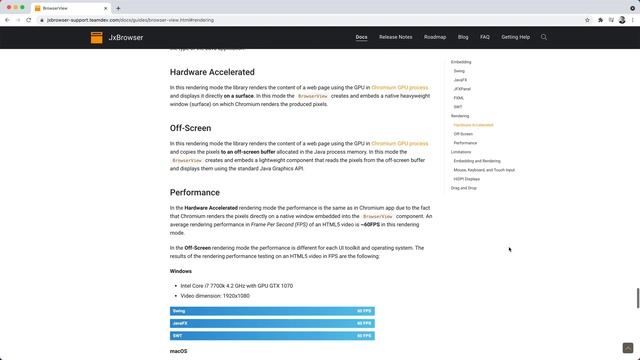Viewport: 640px width, 360px height.
Task: Jump to Mouse, Keyboard, and Touch Input
Action: pyautogui.click(x=484, y=170)
